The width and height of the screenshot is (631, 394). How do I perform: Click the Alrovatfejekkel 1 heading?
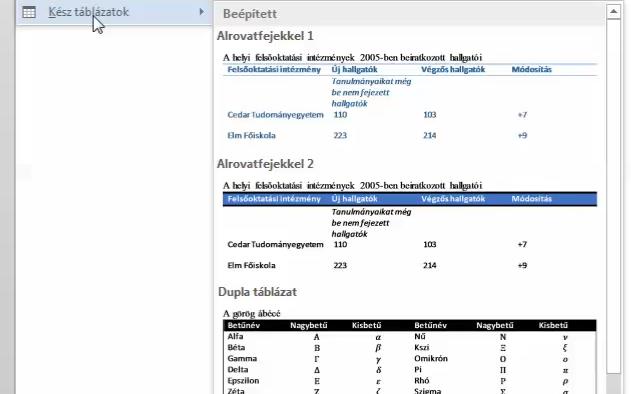pos(265,36)
